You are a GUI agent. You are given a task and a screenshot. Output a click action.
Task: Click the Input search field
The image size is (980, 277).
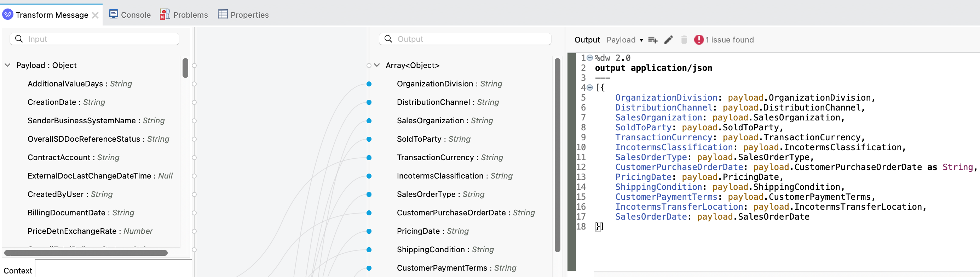click(x=94, y=39)
